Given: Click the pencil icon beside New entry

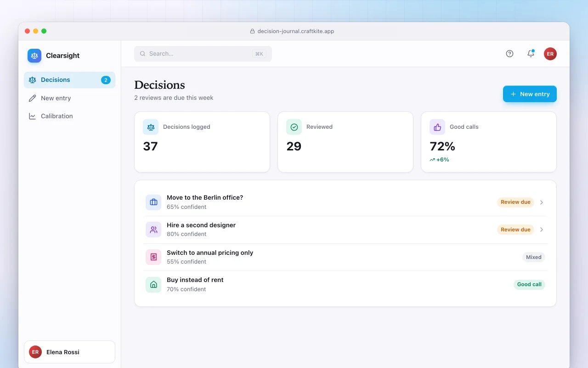Looking at the screenshot, I should tap(32, 98).
